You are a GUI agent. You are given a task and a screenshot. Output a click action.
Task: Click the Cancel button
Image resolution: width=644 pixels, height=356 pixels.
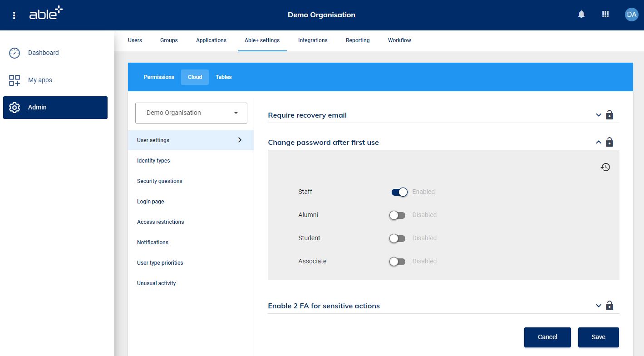(x=547, y=337)
